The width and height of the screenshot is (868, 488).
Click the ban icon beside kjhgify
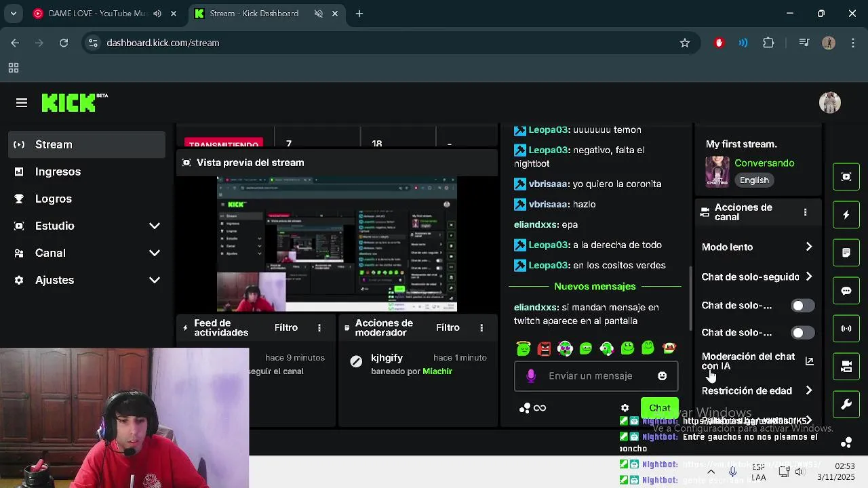pos(356,361)
